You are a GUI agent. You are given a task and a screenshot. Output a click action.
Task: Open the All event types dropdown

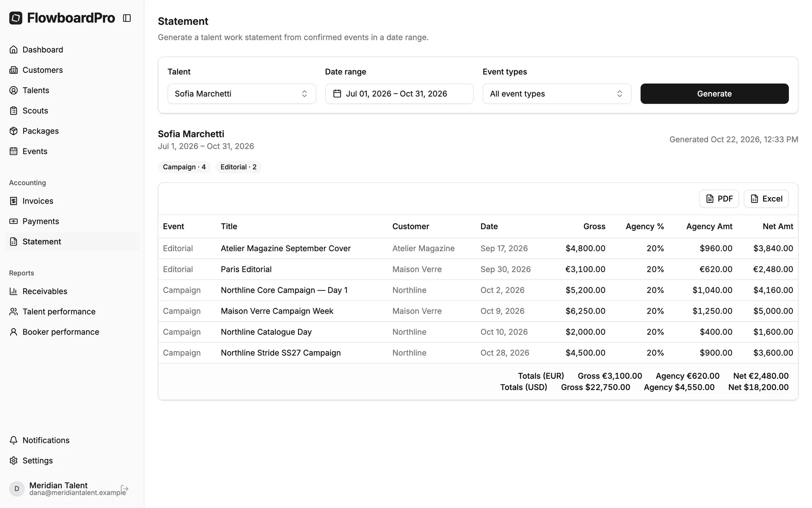pos(557,93)
